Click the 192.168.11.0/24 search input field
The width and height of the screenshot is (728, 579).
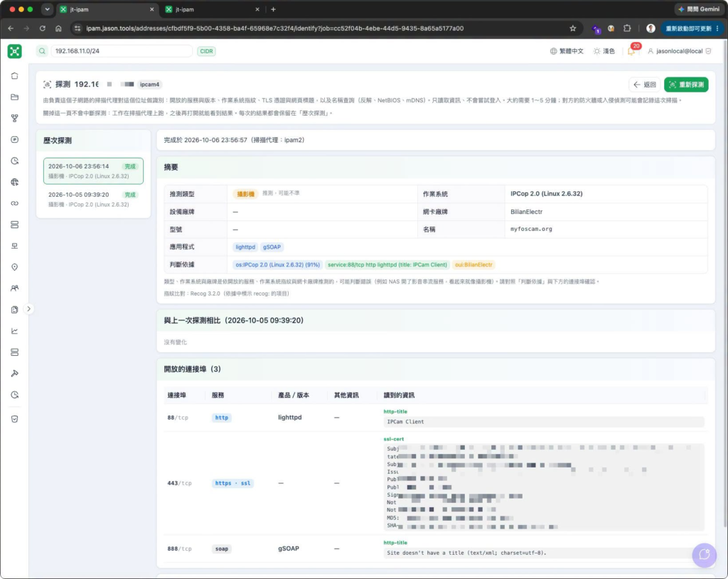[122, 51]
